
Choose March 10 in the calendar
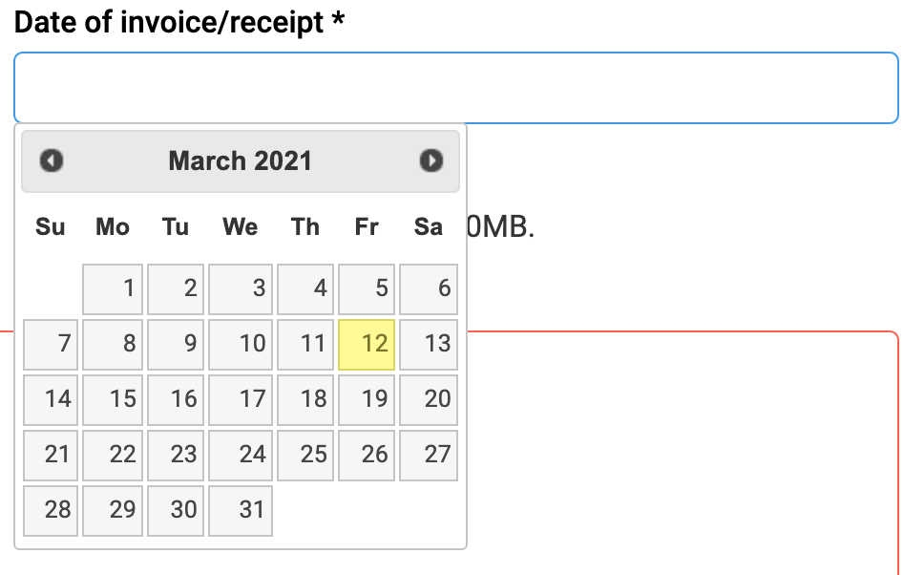(x=241, y=344)
